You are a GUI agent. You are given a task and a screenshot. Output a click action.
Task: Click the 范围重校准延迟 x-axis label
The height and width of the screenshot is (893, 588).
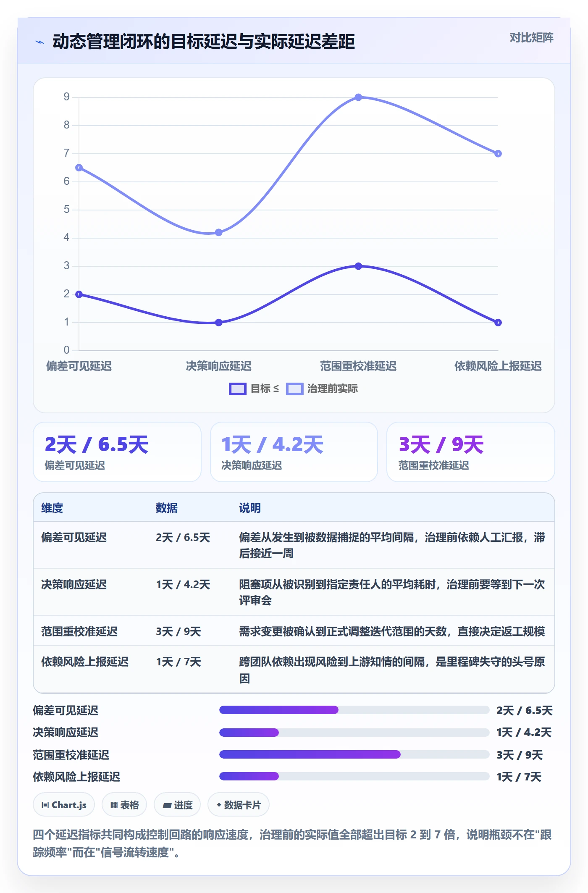[x=358, y=366]
